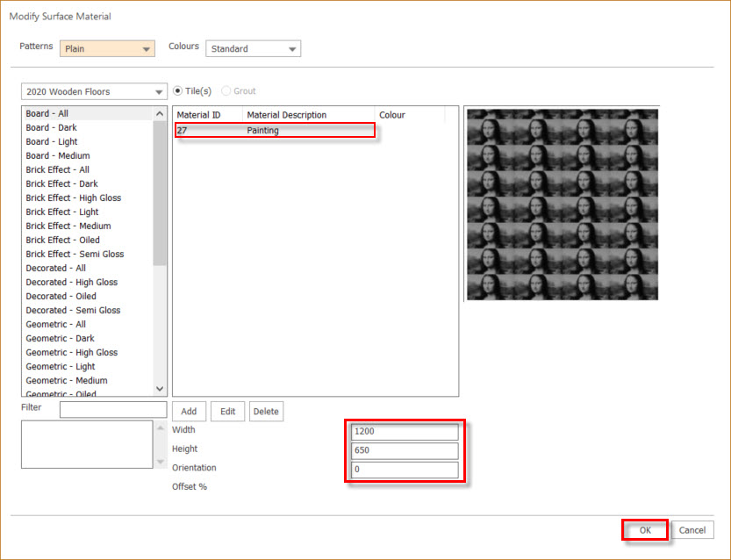Select Decorated - Oiled category
This screenshot has width=731, height=560.
pyautogui.click(x=88, y=296)
